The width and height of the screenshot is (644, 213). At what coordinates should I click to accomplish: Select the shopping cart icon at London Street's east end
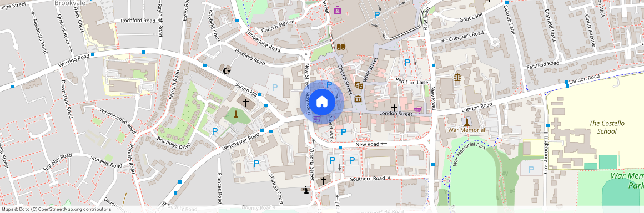tap(418, 110)
